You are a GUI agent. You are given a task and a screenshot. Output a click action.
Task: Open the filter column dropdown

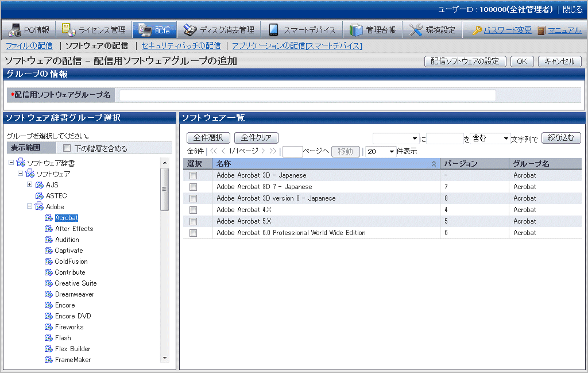(396, 139)
